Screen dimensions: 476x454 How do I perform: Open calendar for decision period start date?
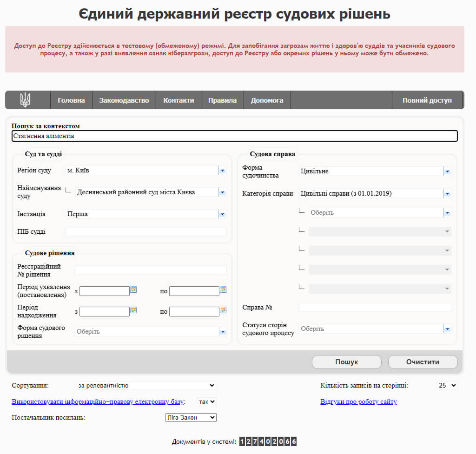point(133,290)
